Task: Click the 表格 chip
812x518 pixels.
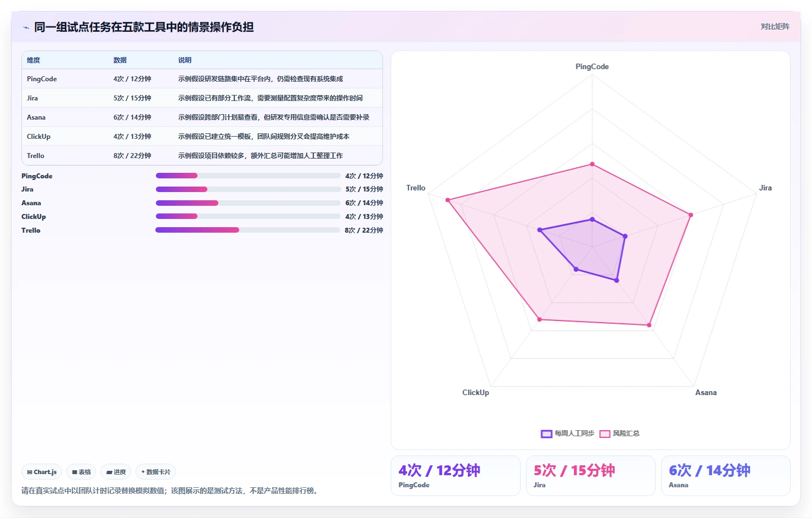Action: (81, 472)
